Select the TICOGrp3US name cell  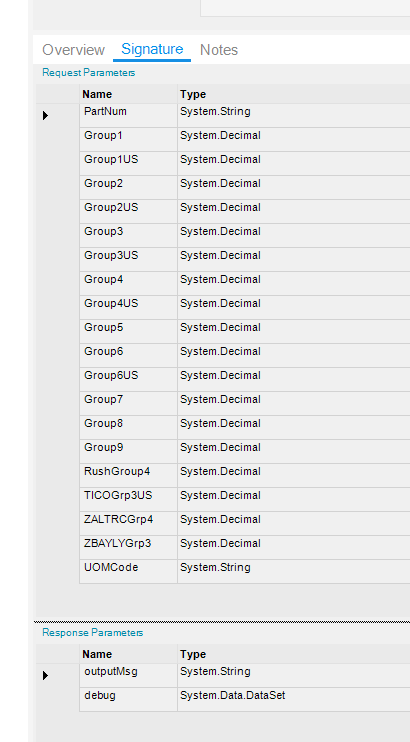point(128,499)
